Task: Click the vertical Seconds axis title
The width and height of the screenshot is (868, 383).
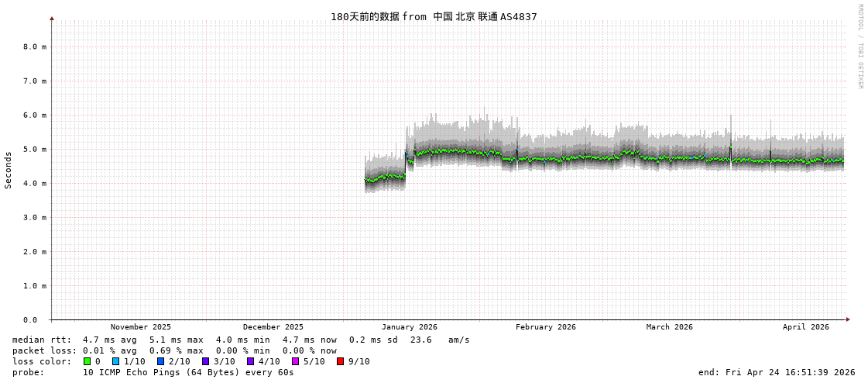Action: pyautogui.click(x=9, y=170)
